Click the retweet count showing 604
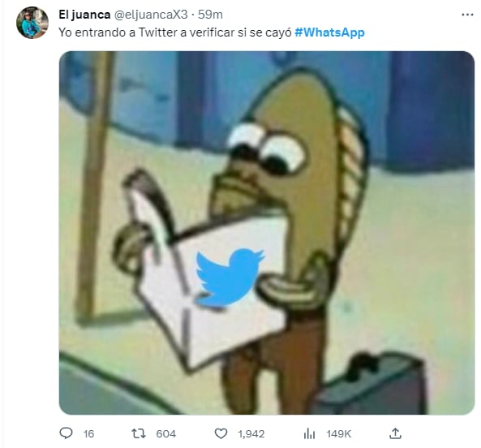Image resolution: width=481 pixels, height=448 pixels. click(166, 434)
